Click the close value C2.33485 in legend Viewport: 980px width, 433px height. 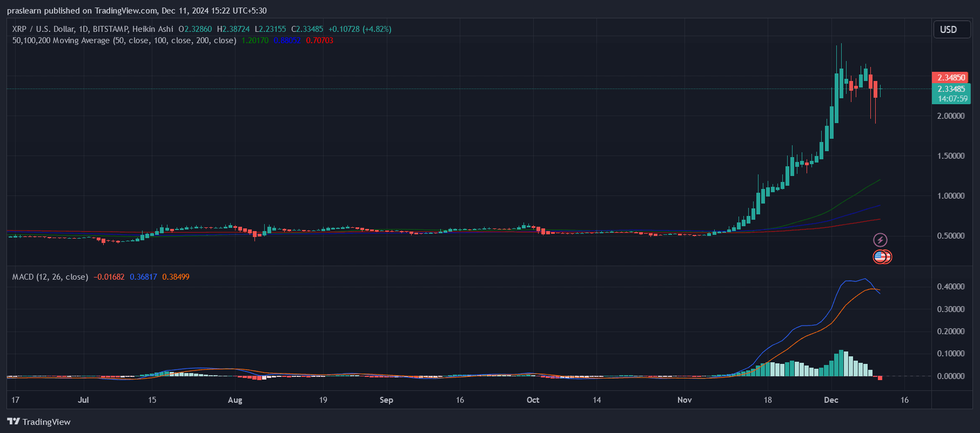point(307,29)
